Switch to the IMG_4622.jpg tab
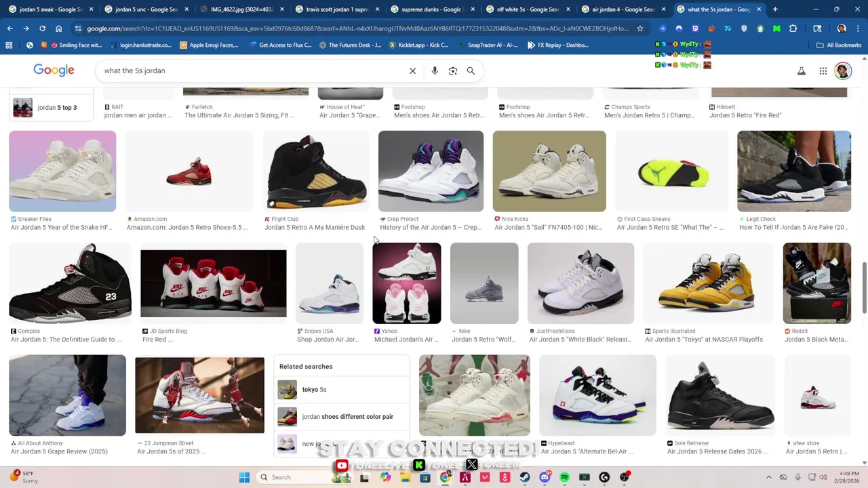Image resolution: width=868 pixels, height=488 pixels. 241,9
